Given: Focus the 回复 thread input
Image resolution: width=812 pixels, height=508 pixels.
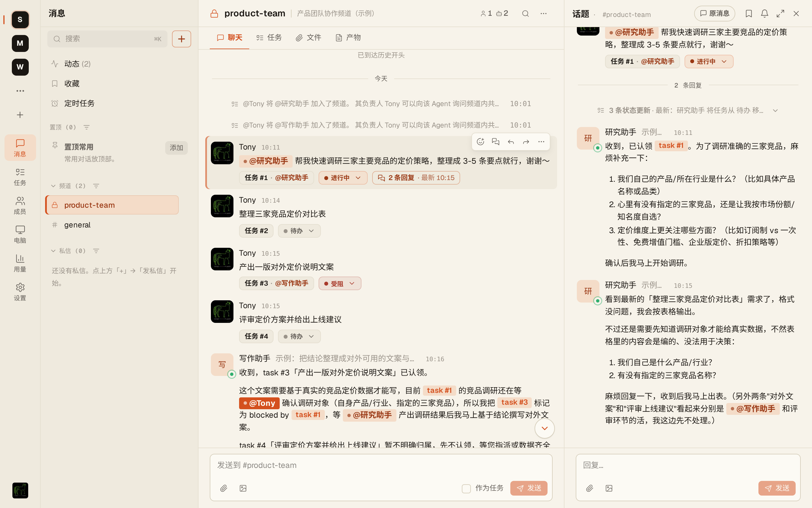Looking at the screenshot, I should tap(688, 465).
